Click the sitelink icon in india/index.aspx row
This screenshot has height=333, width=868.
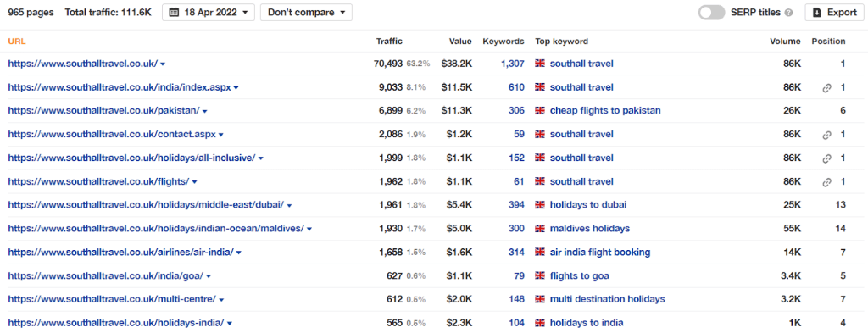[x=827, y=88]
